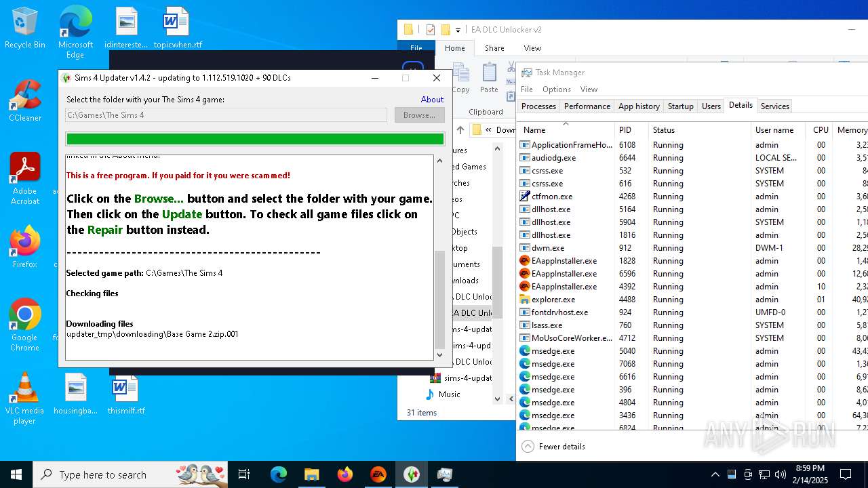Select explorer.exe process row

(x=693, y=300)
